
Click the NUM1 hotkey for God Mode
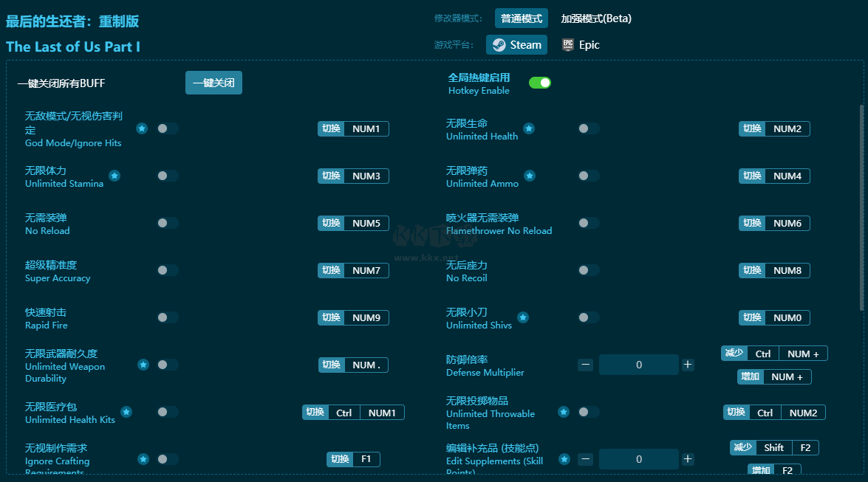pyautogui.click(x=353, y=129)
